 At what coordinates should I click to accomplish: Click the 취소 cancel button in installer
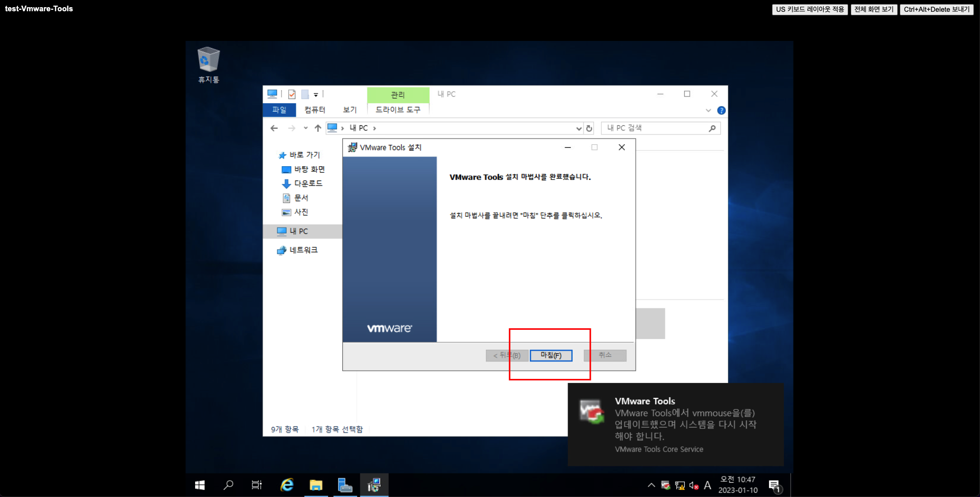click(x=605, y=355)
